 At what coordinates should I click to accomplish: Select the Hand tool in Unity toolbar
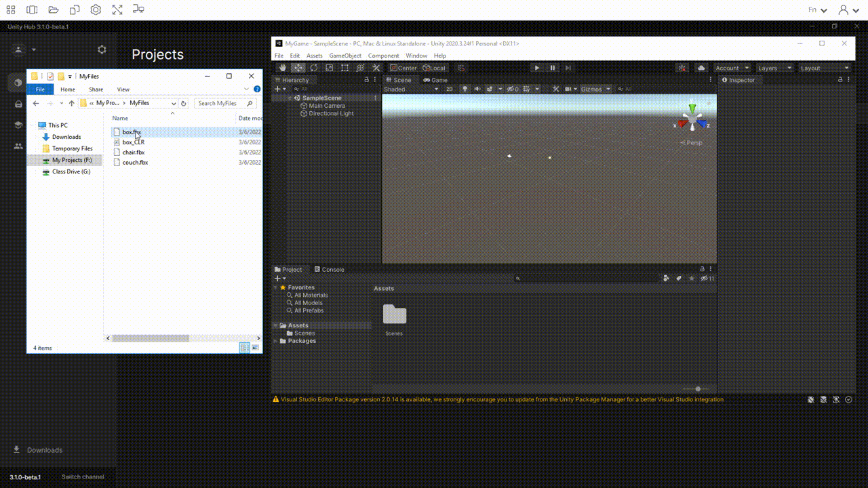tap(283, 68)
